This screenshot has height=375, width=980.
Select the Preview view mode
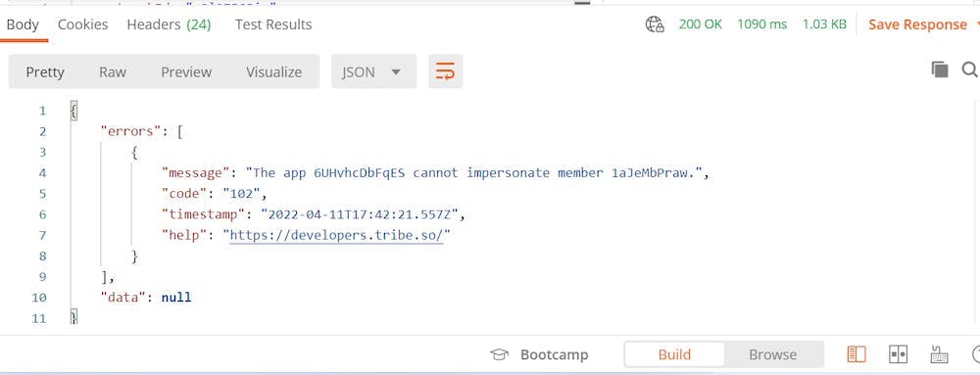[186, 71]
